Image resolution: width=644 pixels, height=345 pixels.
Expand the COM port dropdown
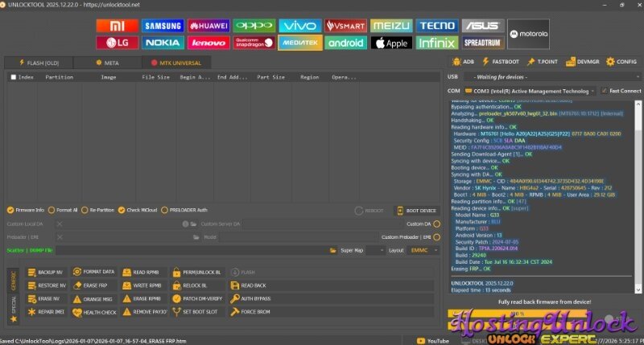point(592,91)
